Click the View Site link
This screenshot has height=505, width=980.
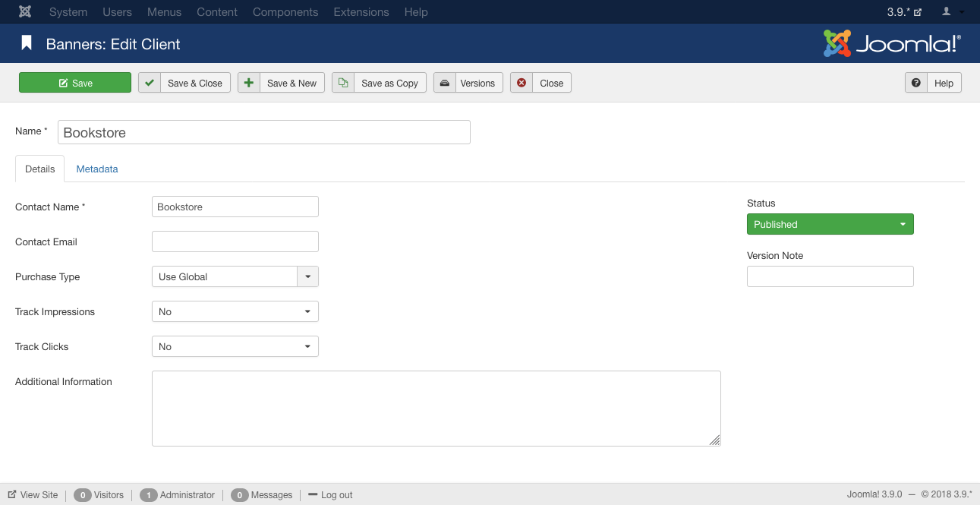pyautogui.click(x=33, y=494)
